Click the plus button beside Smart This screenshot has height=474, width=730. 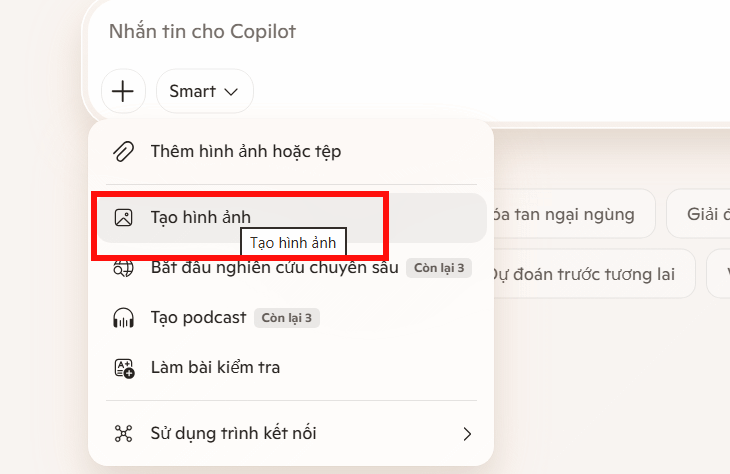[123, 92]
